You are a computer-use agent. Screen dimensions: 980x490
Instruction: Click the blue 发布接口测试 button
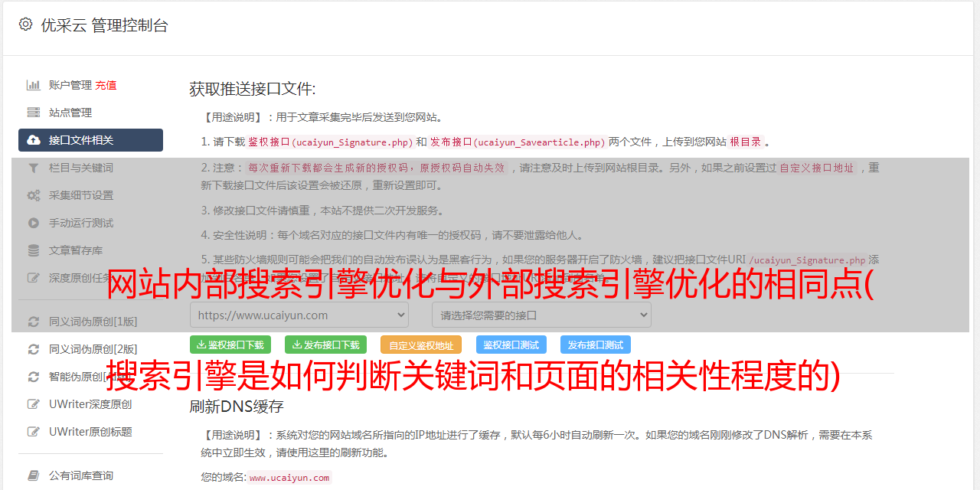click(596, 345)
